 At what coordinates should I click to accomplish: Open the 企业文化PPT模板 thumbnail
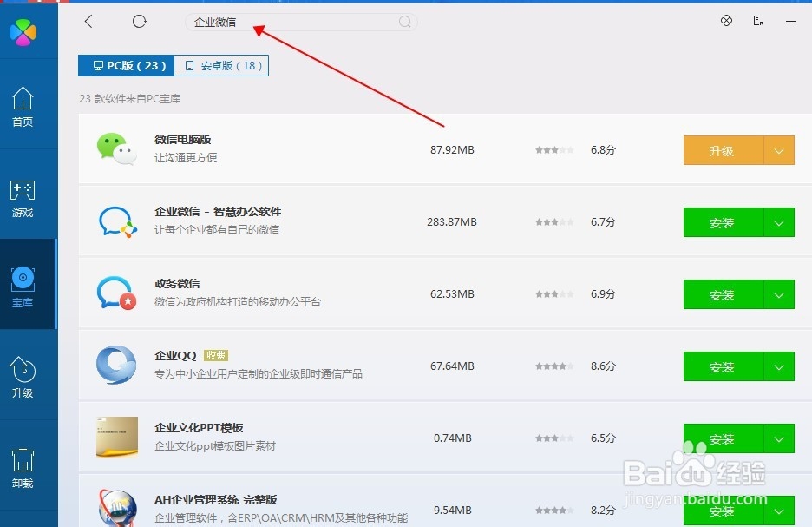point(117,438)
